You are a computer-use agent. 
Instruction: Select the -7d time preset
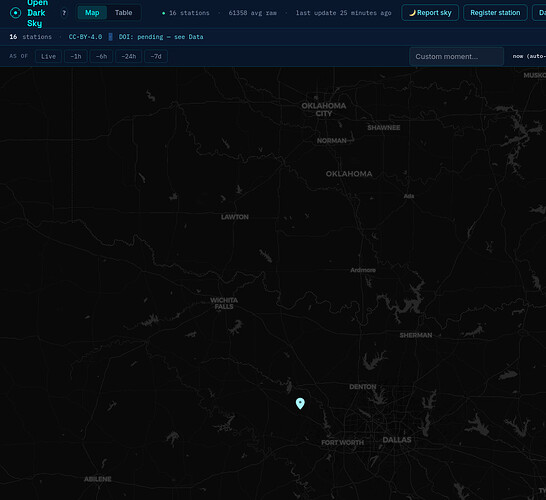156,56
